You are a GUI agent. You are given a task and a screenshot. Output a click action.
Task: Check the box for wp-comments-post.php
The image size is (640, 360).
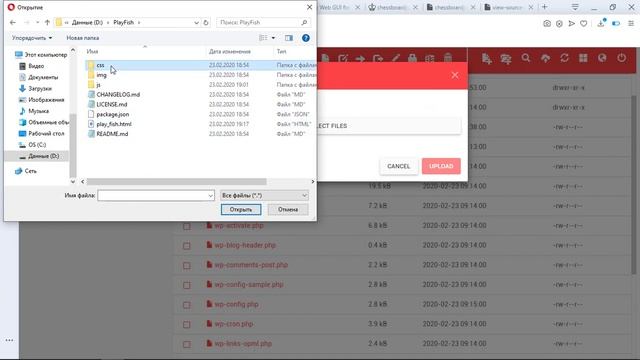[187, 265]
